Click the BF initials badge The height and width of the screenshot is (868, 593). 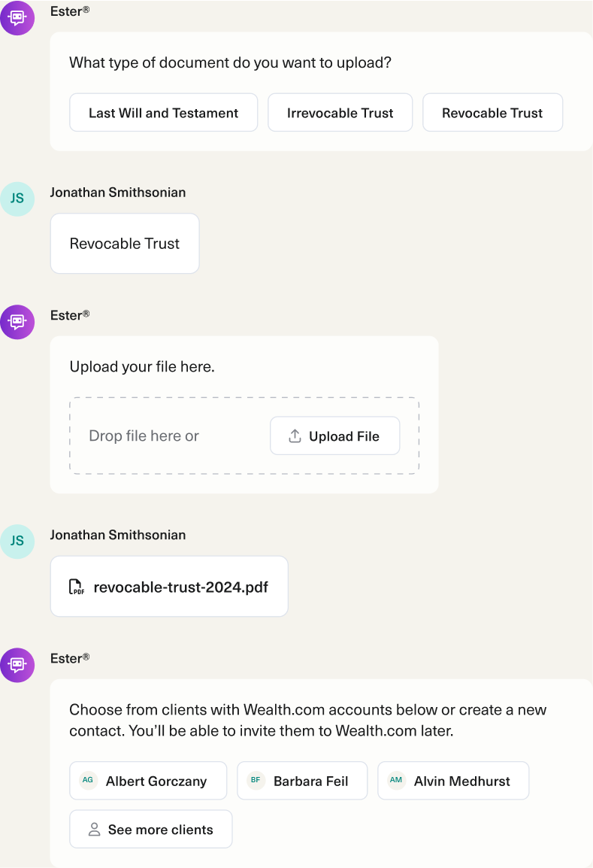click(x=256, y=780)
